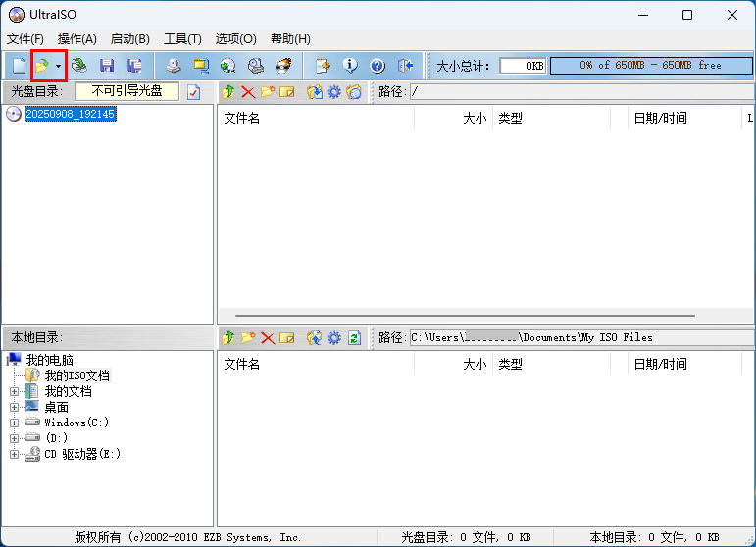Image resolution: width=756 pixels, height=547 pixels.
Task: Click the 0KB total size field
Action: 524,66
